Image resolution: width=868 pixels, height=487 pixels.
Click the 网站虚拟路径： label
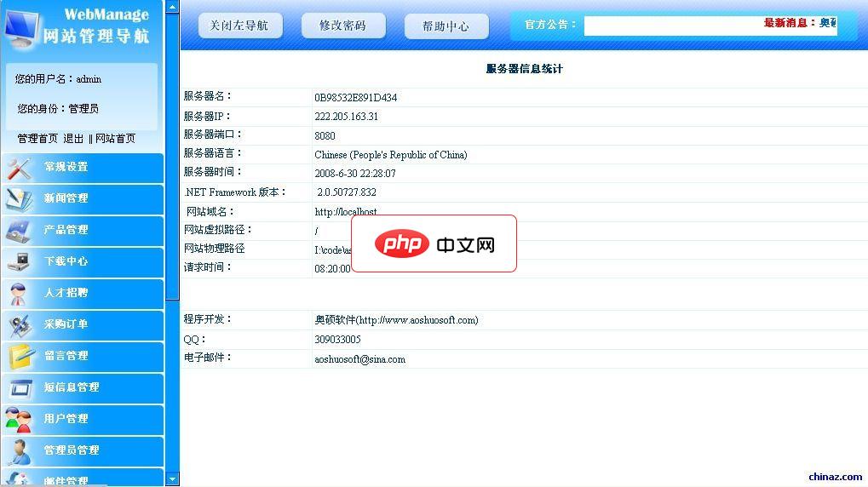point(219,230)
